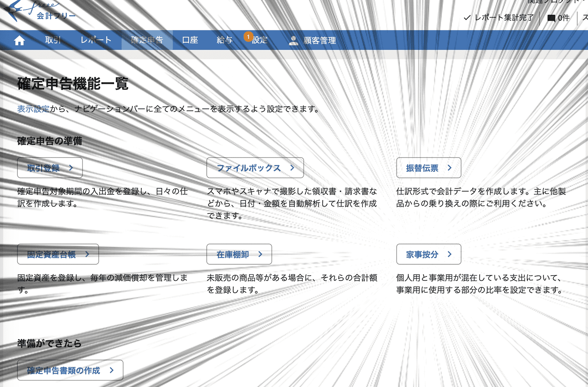
Task: Open 家事按分 feature
Action: tap(429, 254)
